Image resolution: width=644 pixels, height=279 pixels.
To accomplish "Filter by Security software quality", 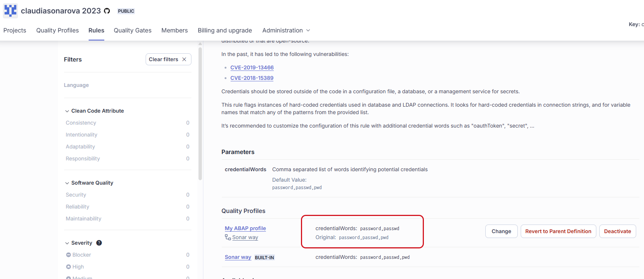I will point(127,195).
